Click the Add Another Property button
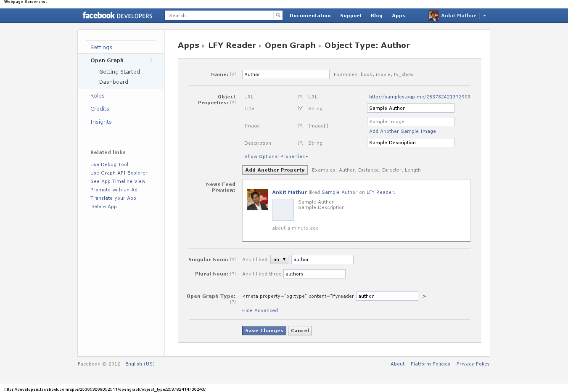The width and height of the screenshot is (568, 392). click(x=275, y=170)
